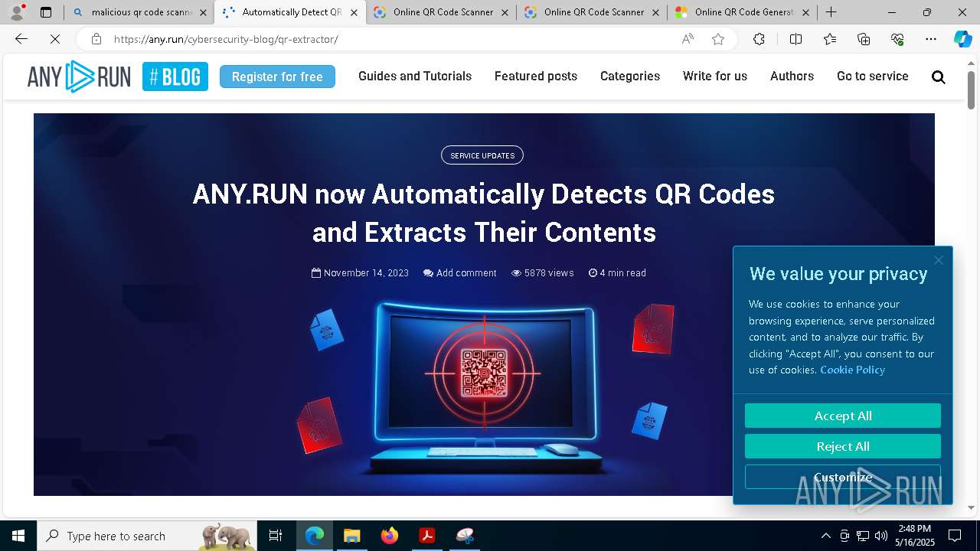Image resolution: width=980 pixels, height=551 pixels.
Task: Click Add comment link
Action: coord(460,273)
